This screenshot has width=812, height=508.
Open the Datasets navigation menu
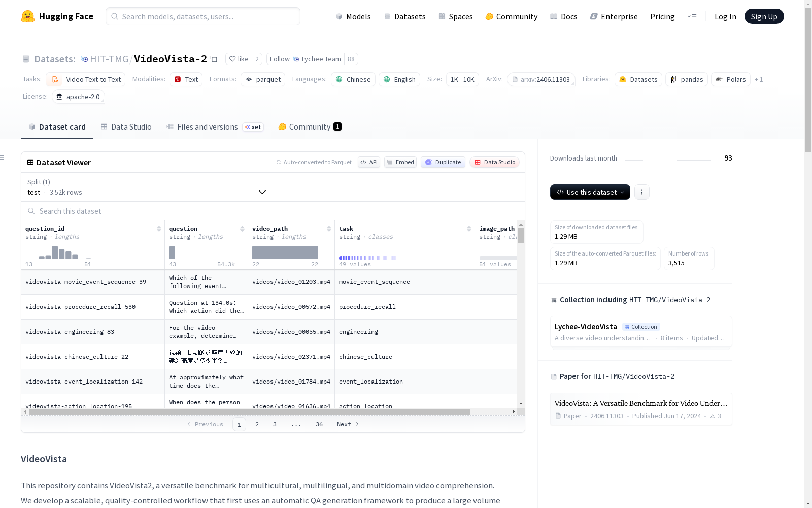pyautogui.click(x=404, y=16)
